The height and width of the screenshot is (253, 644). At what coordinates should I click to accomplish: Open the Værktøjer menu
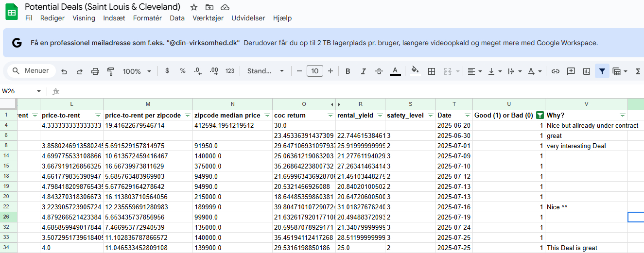tap(208, 18)
